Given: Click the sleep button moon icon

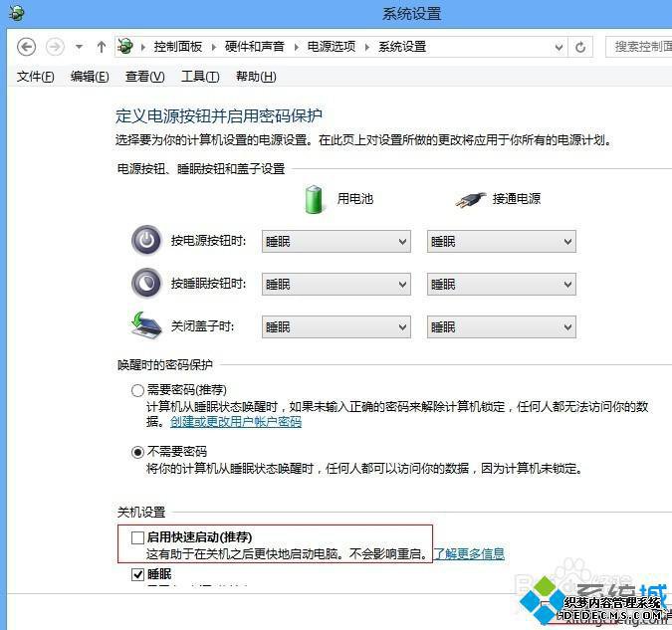Looking at the screenshot, I should tap(146, 283).
